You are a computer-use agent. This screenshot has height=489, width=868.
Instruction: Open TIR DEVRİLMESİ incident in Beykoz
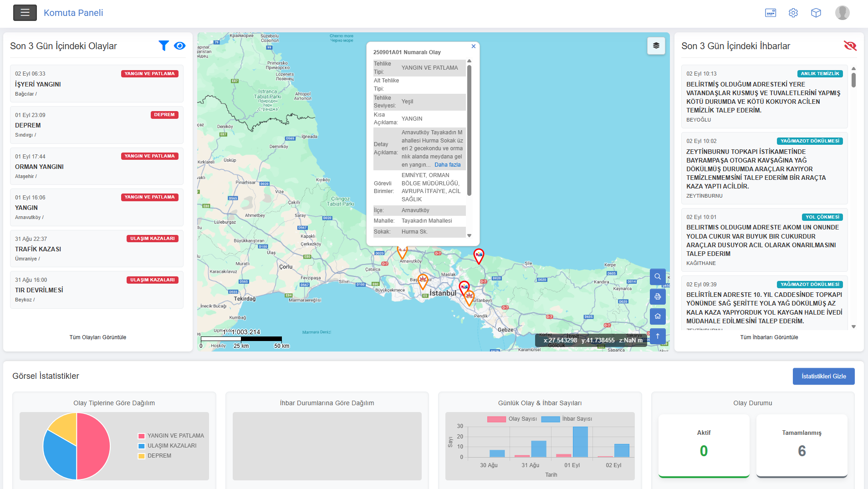pyautogui.click(x=97, y=290)
